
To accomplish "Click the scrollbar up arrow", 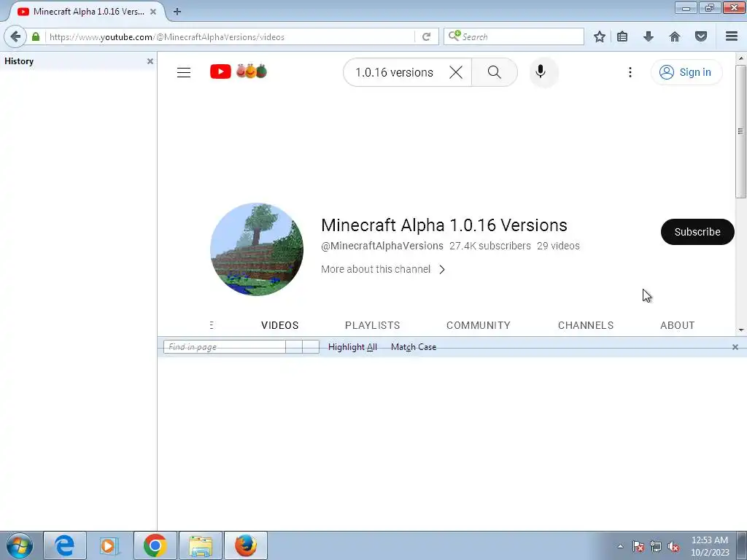I will tap(740, 58).
